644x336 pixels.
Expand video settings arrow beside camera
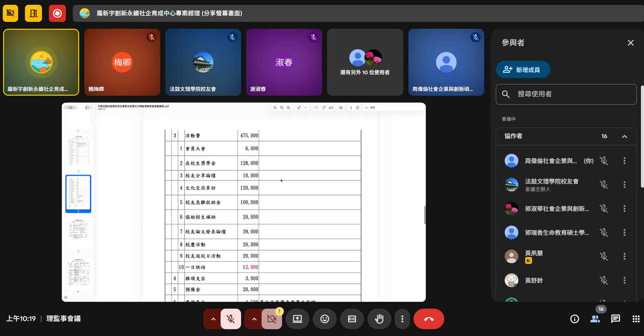254,319
